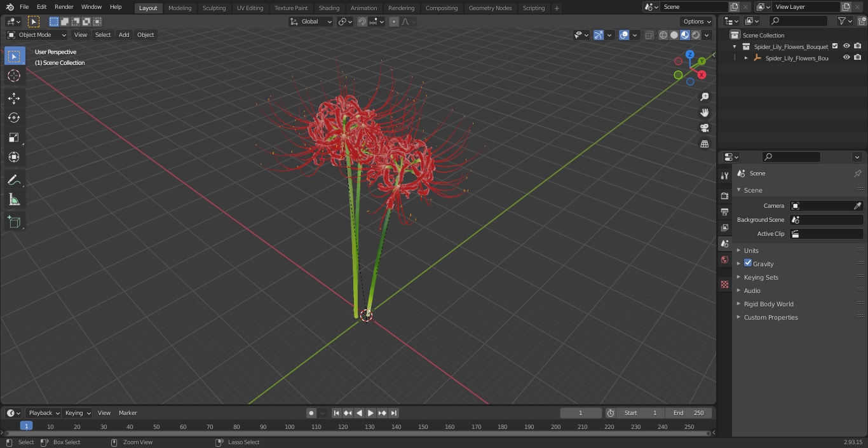The width and height of the screenshot is (868, 448).
Task: Click the Outliner search field
Action: click(797, 21)
